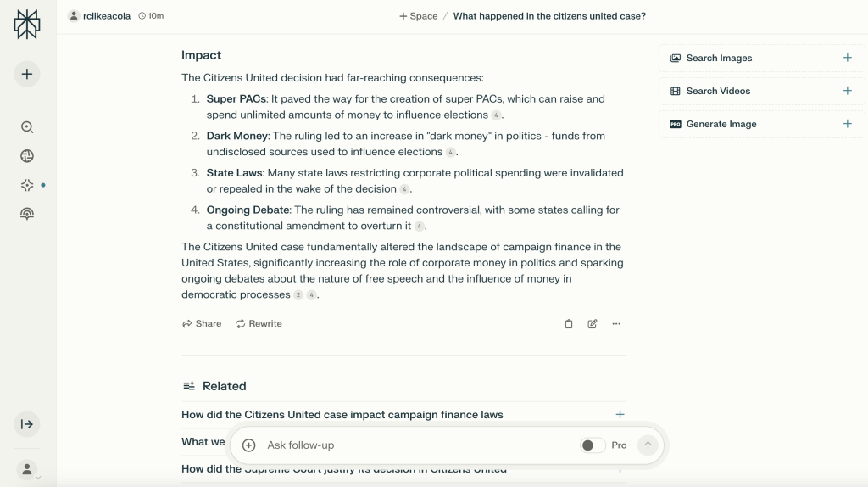
Task: Expand the Search Images option
Action: tap(761, 58)
